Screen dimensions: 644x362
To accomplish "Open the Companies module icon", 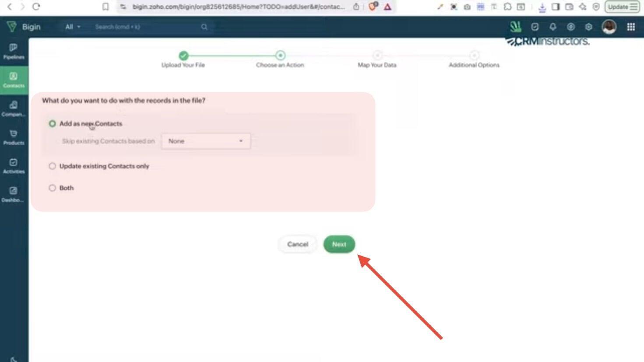I will click(x=14, y=108).
